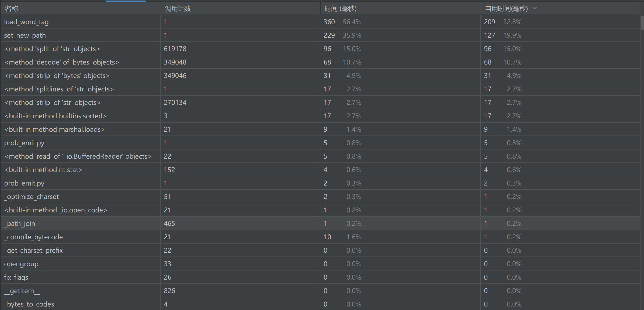This screenshot has width=644, height=310.
Task: Sort by the 名称 column header
Action: 12,9
